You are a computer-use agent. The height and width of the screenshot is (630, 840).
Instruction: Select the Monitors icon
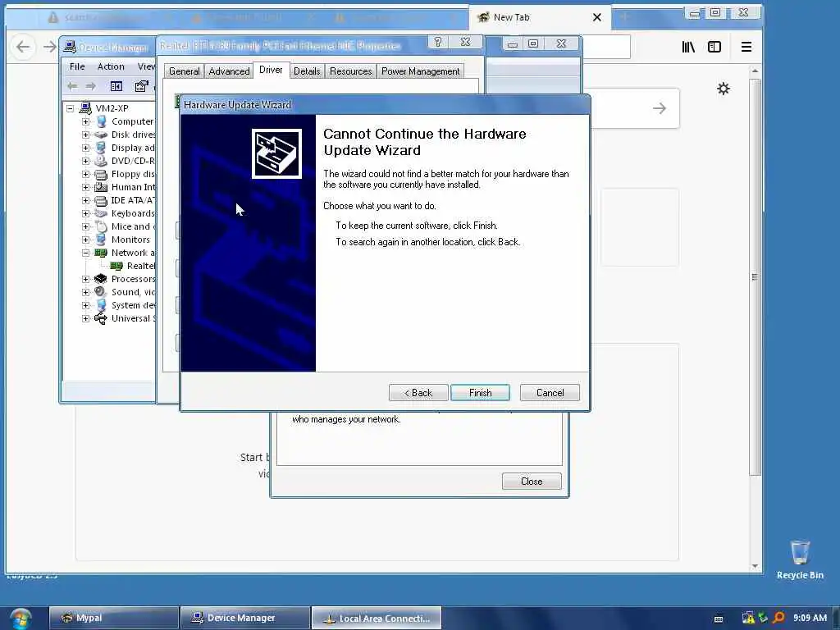[101, 240]
